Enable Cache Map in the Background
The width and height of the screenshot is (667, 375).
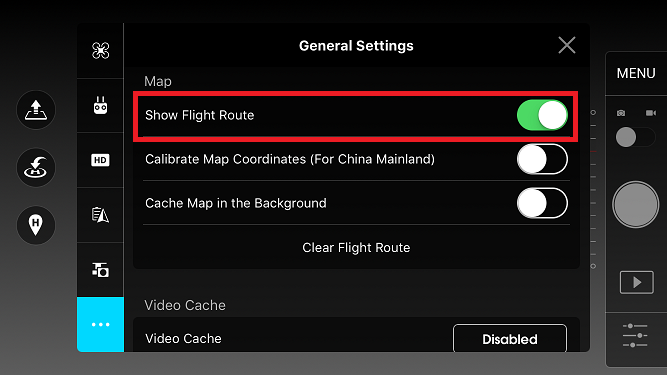point(542,203)
